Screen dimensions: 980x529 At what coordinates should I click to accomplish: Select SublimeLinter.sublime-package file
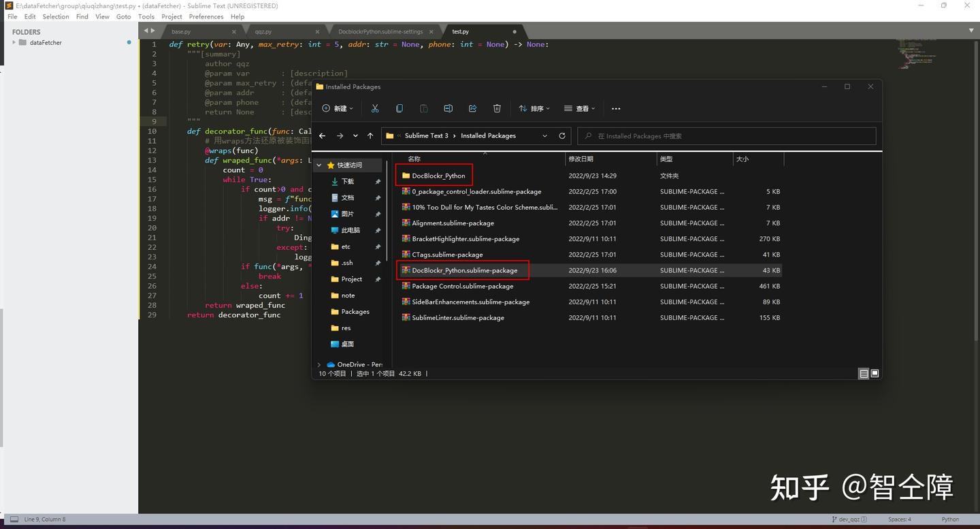coord(458,317)
